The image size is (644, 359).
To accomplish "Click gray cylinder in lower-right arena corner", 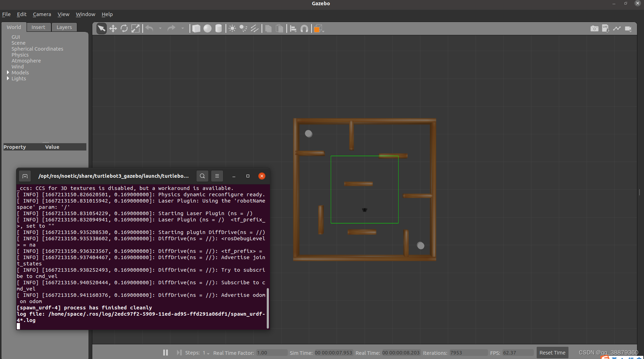I will [x=421, y=246].
